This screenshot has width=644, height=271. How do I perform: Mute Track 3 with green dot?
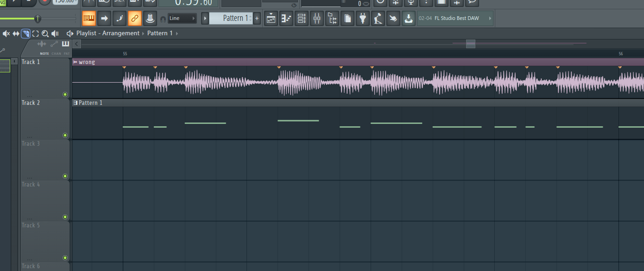65,176
